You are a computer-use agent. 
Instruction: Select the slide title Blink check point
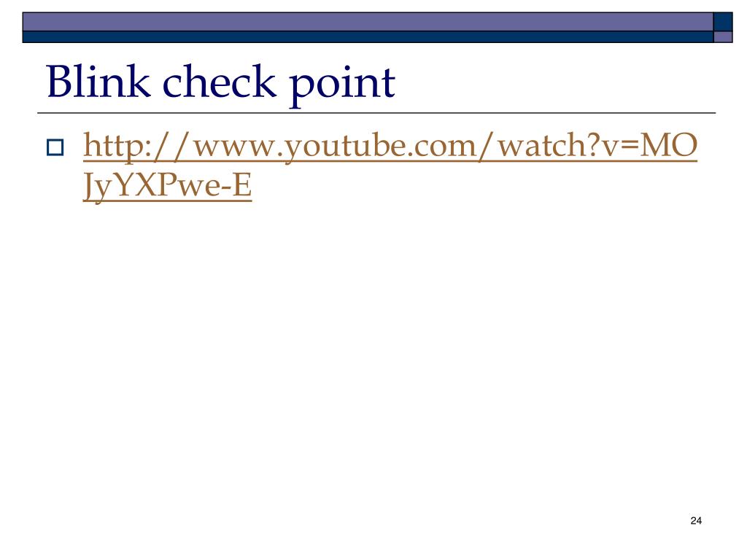pyautogui.click(x=220, y=83)
